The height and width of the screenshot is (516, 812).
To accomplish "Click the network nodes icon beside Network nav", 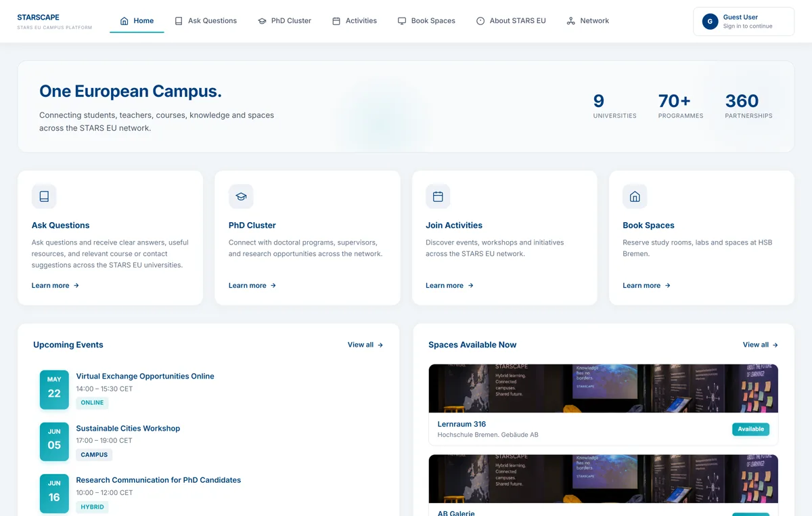I will click(571, 21).
